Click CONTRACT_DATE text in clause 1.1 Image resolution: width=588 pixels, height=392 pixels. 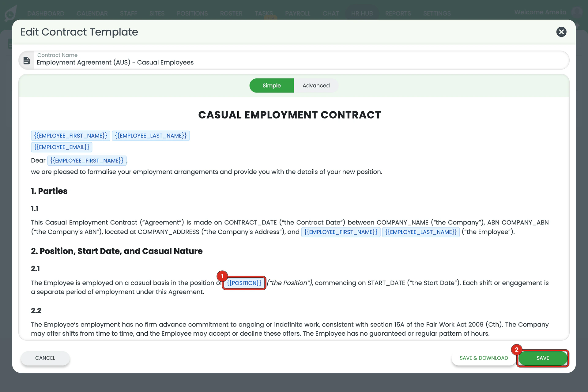[251, 223]
